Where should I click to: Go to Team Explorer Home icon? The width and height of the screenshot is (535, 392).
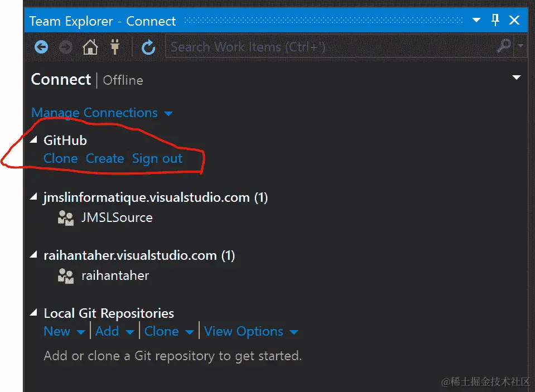point(90,47)
